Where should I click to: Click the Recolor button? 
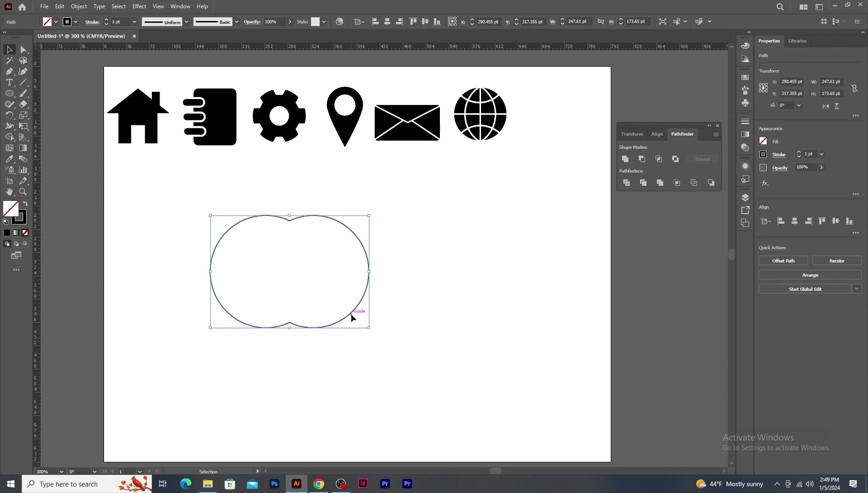[837, 261]
